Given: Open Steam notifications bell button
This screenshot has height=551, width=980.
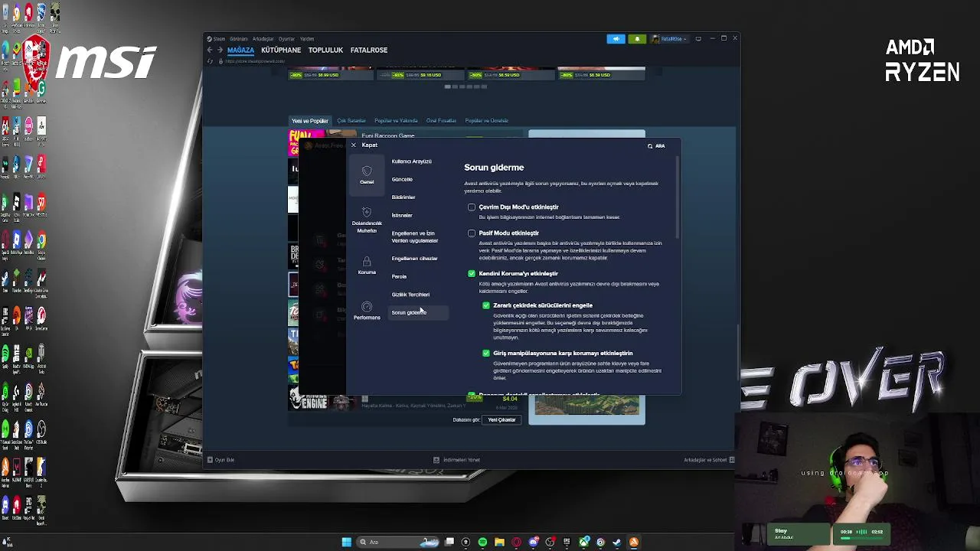Looking at the screenshot, I should pos(637,38).
